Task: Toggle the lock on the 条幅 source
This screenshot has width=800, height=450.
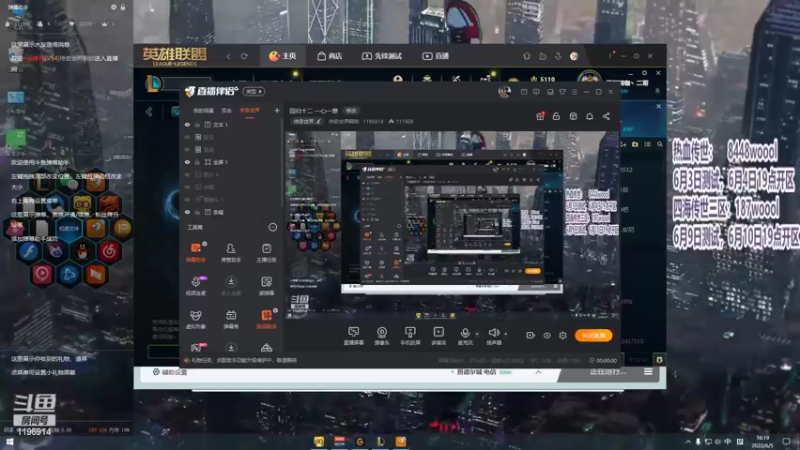Action: coord(197,212)
